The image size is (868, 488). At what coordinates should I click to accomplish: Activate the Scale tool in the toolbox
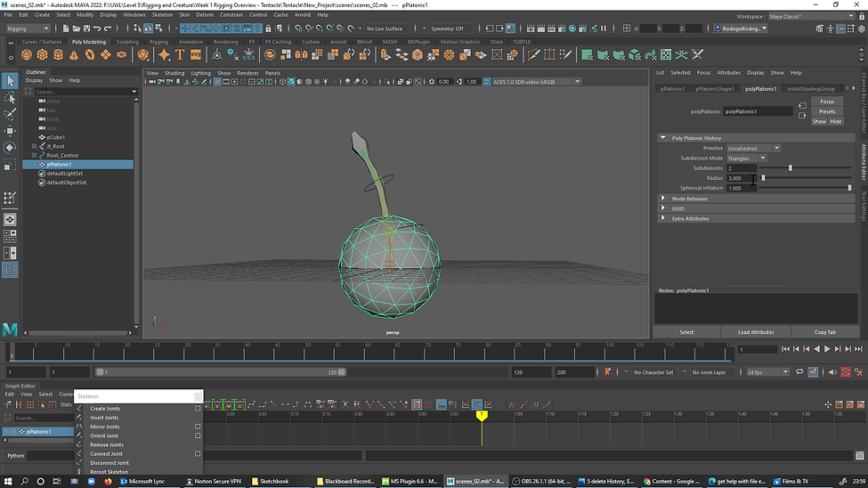(x=10, y=165)
